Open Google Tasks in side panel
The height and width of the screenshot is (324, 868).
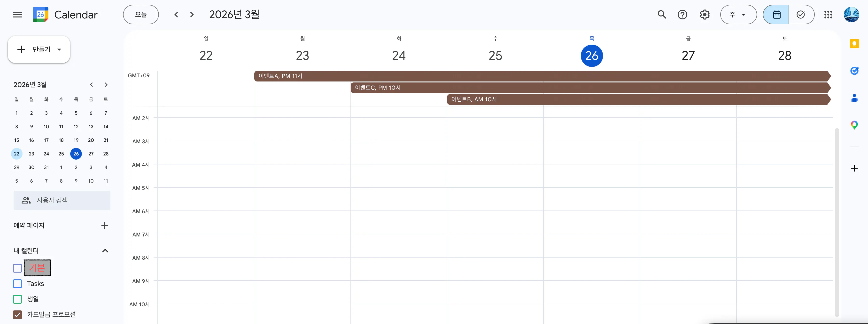coord(854,71)
